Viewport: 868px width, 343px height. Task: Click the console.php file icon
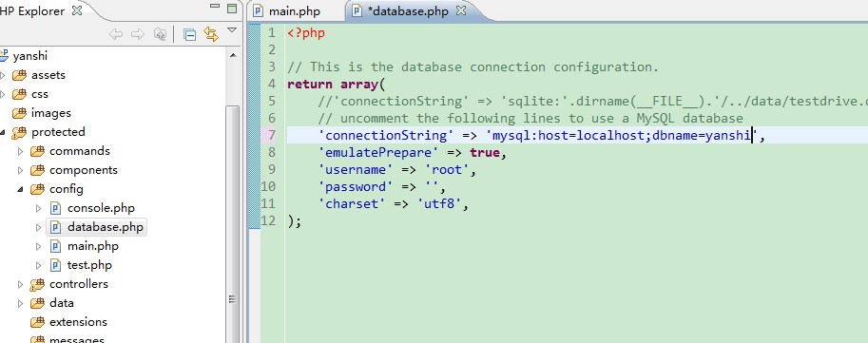(55, 208)
